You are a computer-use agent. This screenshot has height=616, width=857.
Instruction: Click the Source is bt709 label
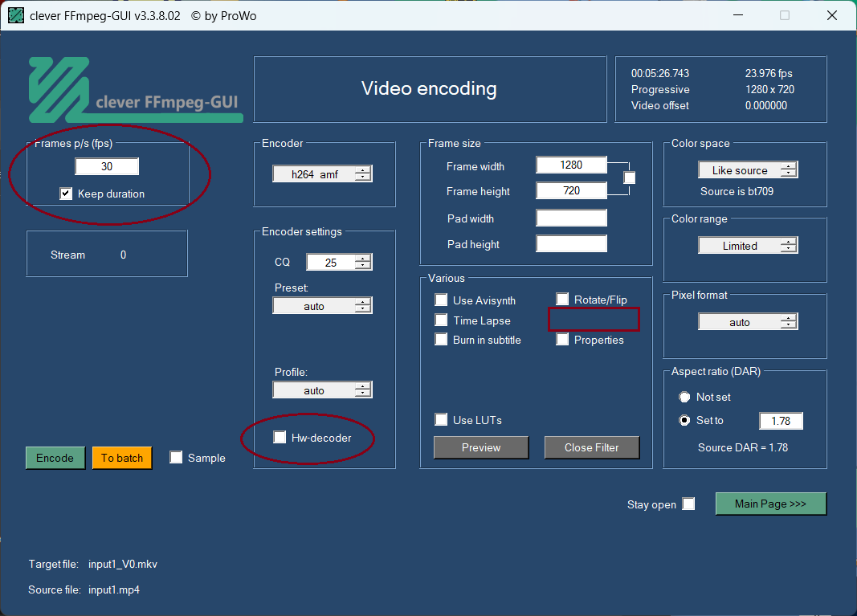[x=737, y=191]
